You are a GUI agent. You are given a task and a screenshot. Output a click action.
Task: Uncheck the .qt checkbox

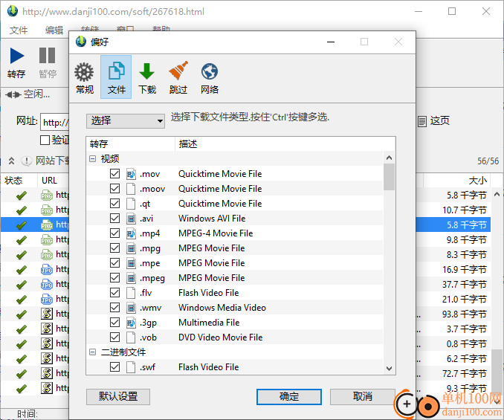pos(114,204)
